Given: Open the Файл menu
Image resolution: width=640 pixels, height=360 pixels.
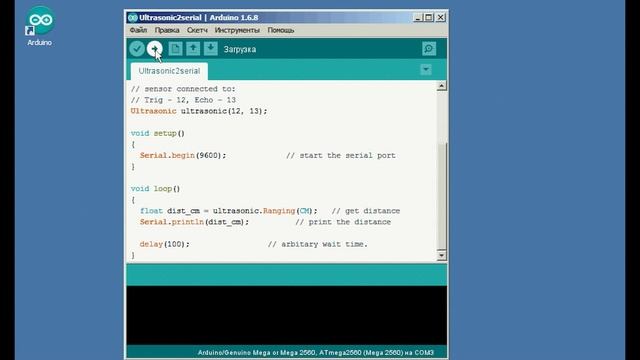Looking at the screenshot, I should pyautogui.click(x=138, y=30).
